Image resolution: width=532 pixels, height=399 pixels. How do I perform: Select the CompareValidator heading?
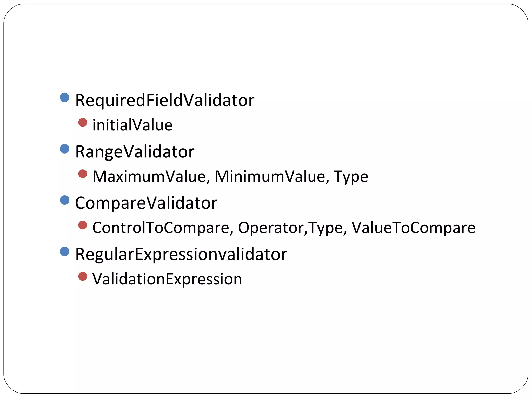[146, 203]
